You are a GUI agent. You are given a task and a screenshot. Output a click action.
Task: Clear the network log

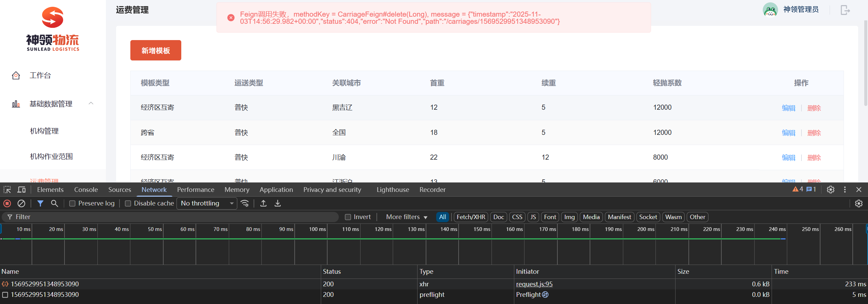[21, 203]
